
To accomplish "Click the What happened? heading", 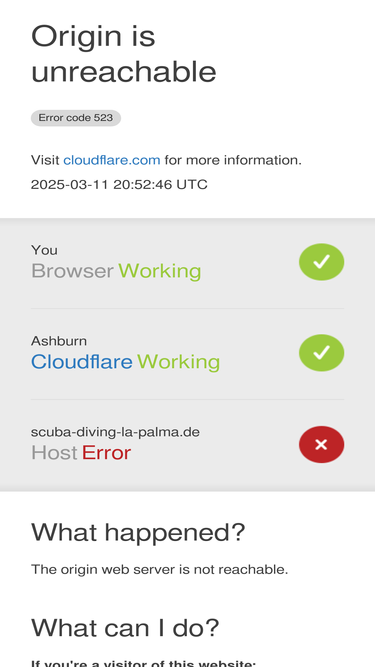I will point(138,532).
